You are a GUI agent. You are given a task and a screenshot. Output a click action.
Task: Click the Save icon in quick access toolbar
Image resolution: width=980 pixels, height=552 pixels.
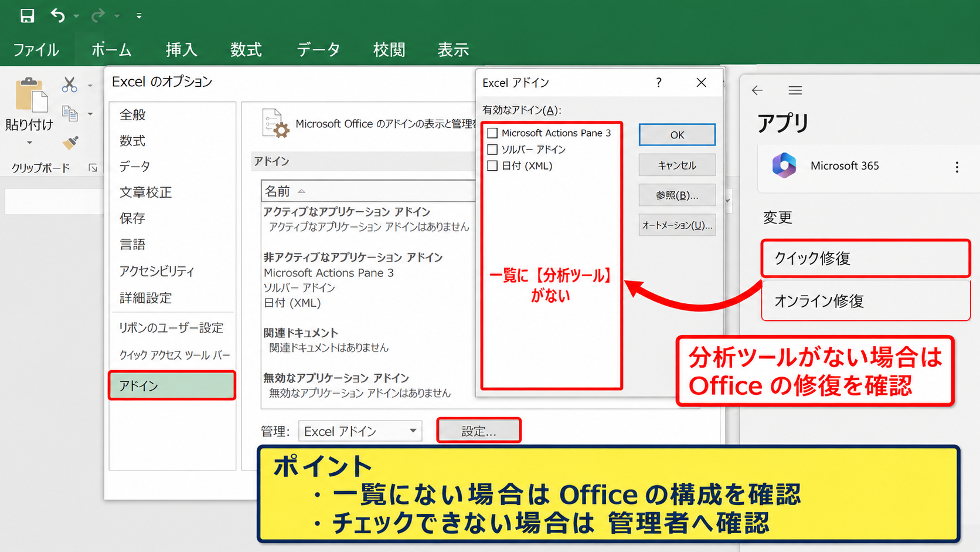coord(27,16)
